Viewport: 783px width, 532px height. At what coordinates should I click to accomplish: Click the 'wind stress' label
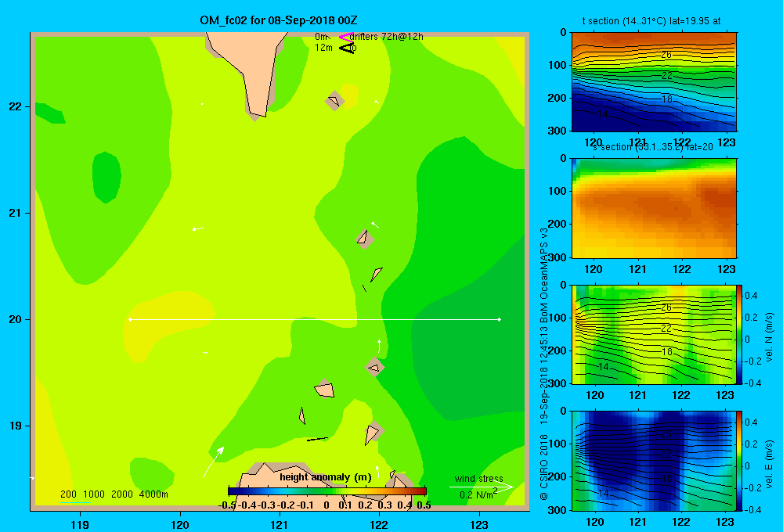(479, 478)
